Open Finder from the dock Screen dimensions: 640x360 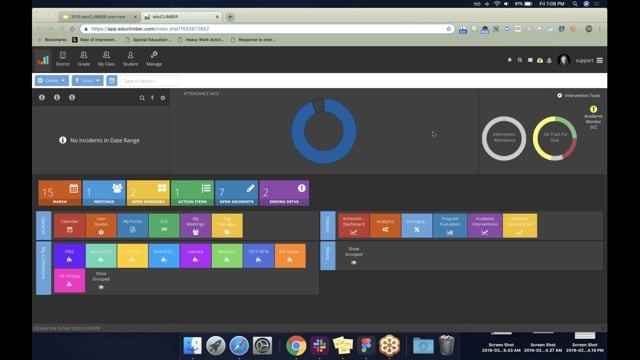(192, 346)
